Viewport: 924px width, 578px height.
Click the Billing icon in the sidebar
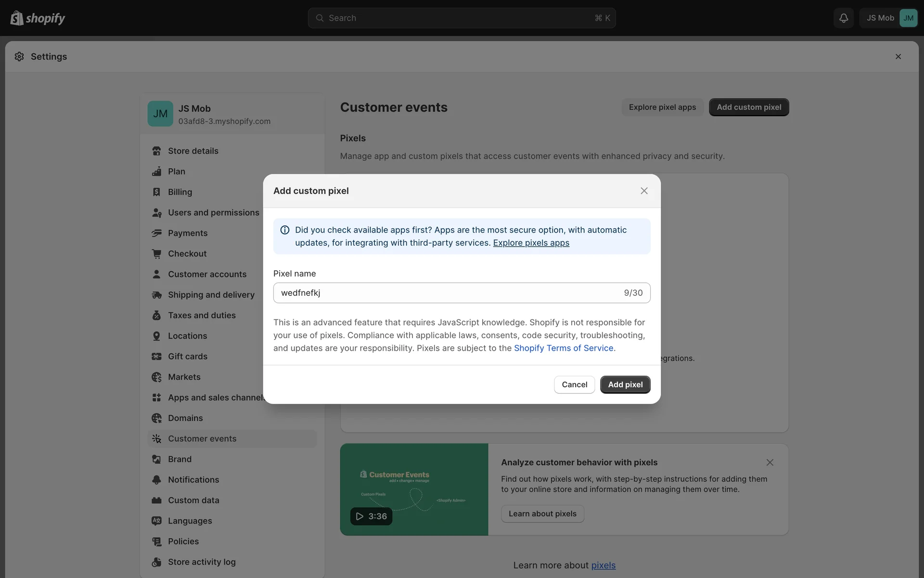click(156, 192)
